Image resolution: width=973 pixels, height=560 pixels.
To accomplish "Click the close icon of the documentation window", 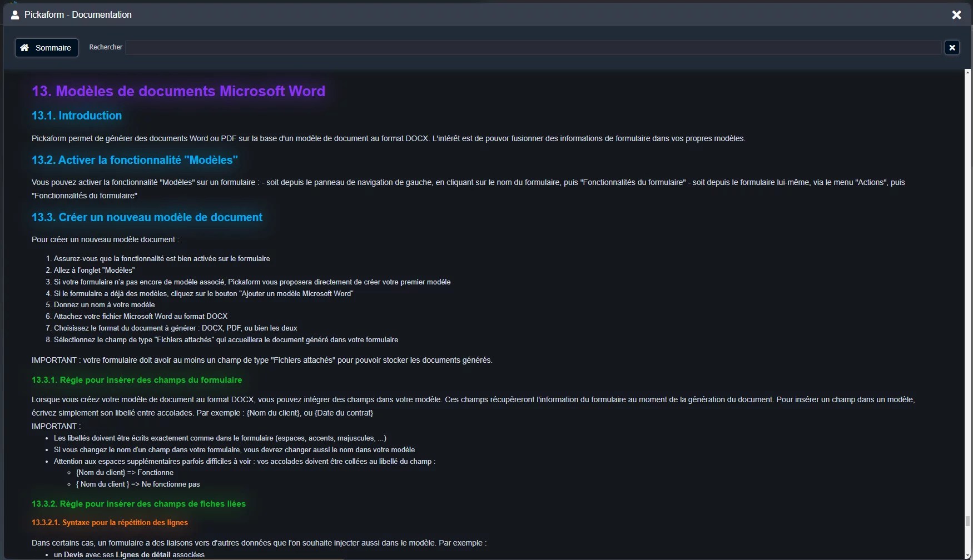I will (957, 15).
